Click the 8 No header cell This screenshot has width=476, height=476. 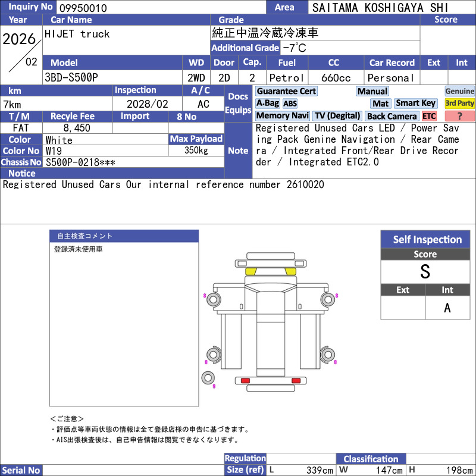[x=196, y=117]
